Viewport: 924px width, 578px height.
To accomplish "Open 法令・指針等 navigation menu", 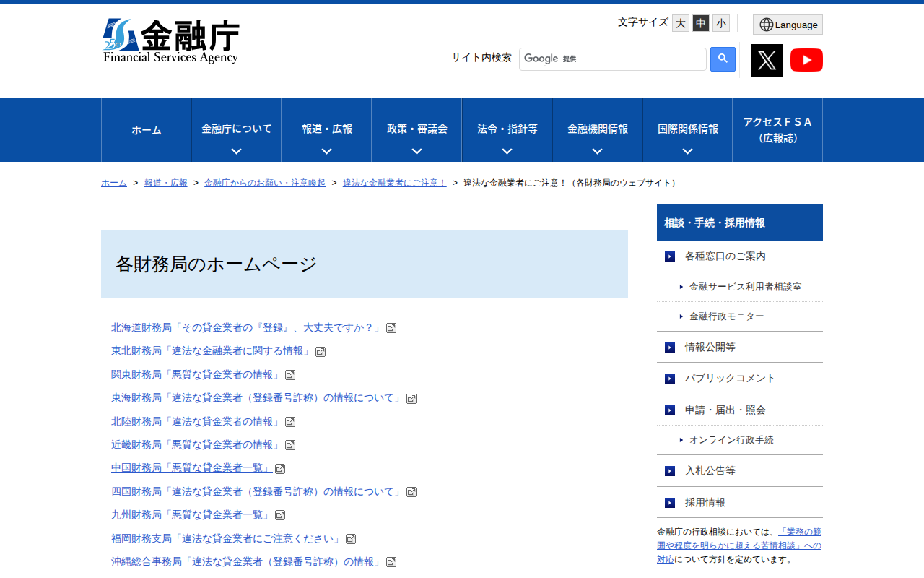I will (x=507, y=130).
